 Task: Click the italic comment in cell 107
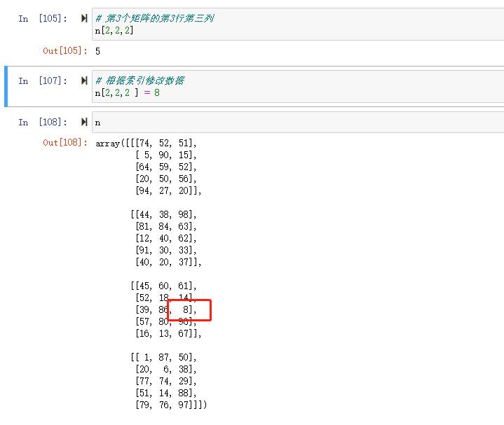tap(140, 81)
